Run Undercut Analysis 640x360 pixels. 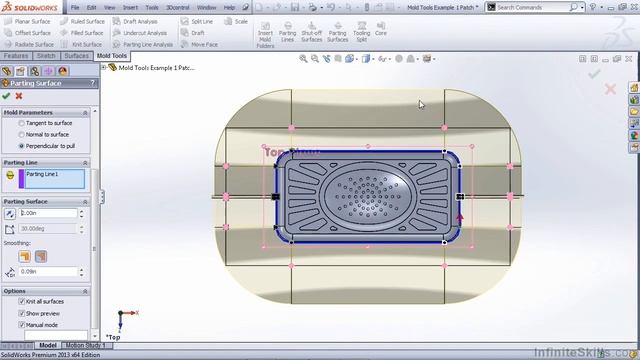point(140,33)
